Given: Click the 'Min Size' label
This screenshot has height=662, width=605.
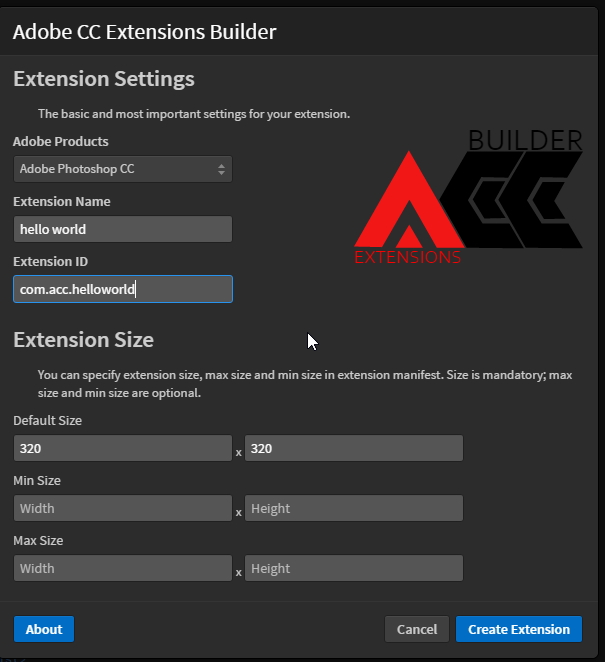Looking at the screenshot, I should (37, 480).
